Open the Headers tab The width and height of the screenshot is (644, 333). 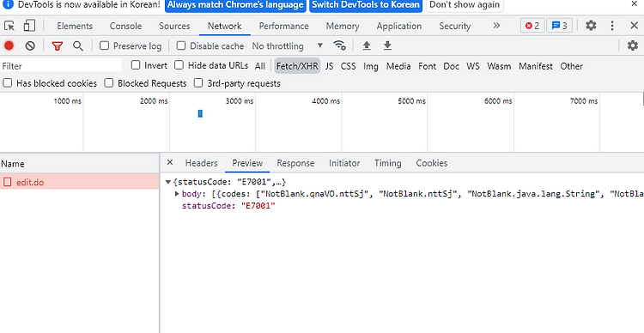coord(201,163)
